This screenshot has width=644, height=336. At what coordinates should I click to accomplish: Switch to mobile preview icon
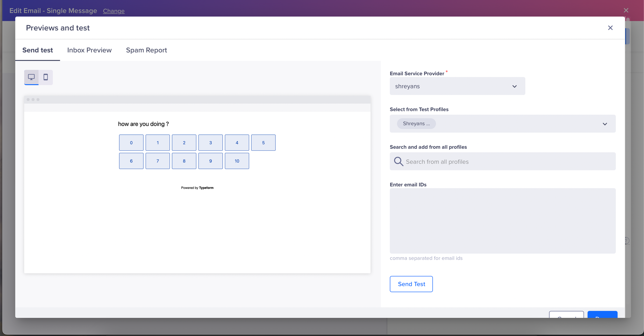pyautogui.click(x=46, y=77)
